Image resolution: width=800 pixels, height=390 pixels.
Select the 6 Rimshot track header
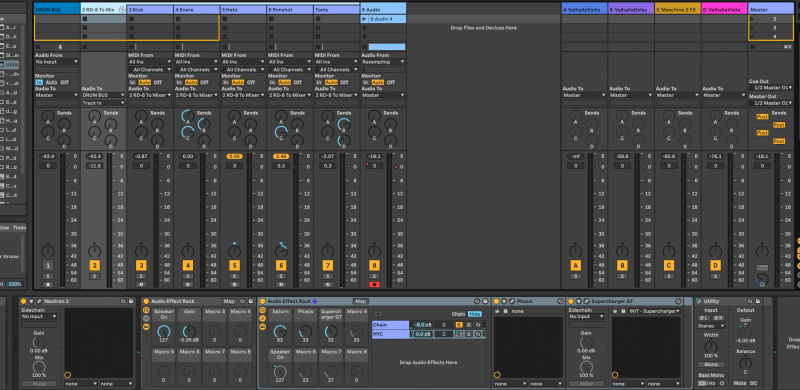(x=290, y=9)
